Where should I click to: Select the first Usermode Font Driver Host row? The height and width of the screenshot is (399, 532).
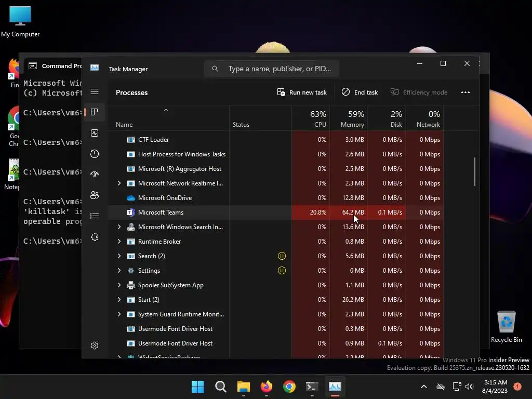[276, 329]
